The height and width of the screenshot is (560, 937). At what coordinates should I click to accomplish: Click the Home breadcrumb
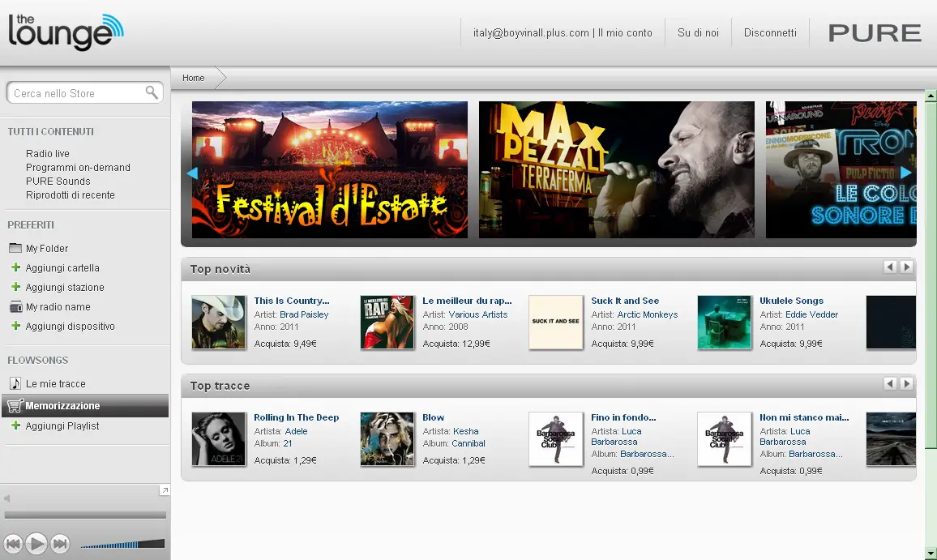tap(193, 78)
